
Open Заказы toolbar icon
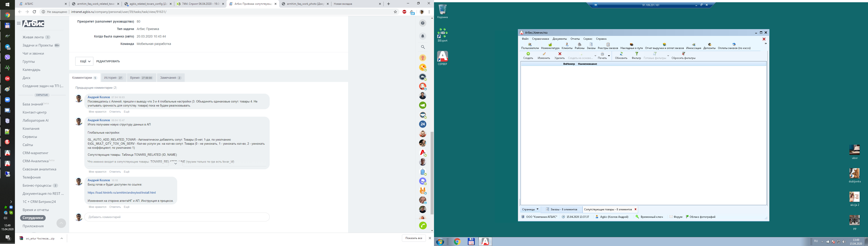point(591,46)
